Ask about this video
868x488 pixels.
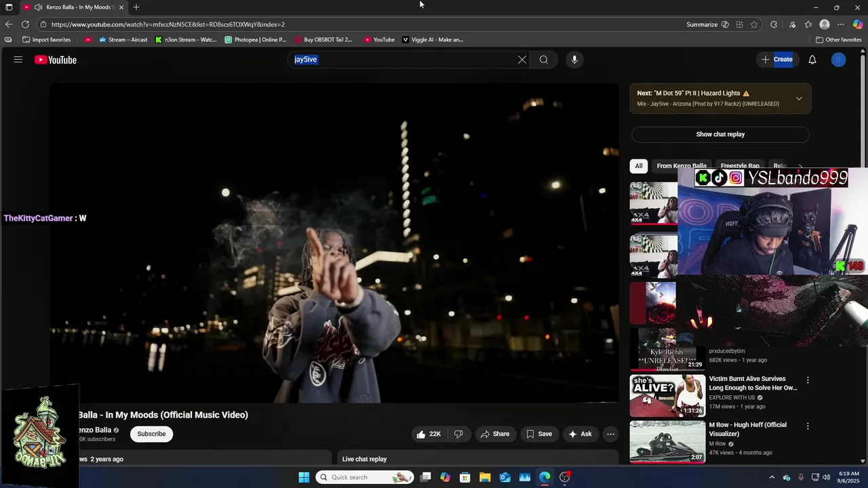click(x=580, y=434)
